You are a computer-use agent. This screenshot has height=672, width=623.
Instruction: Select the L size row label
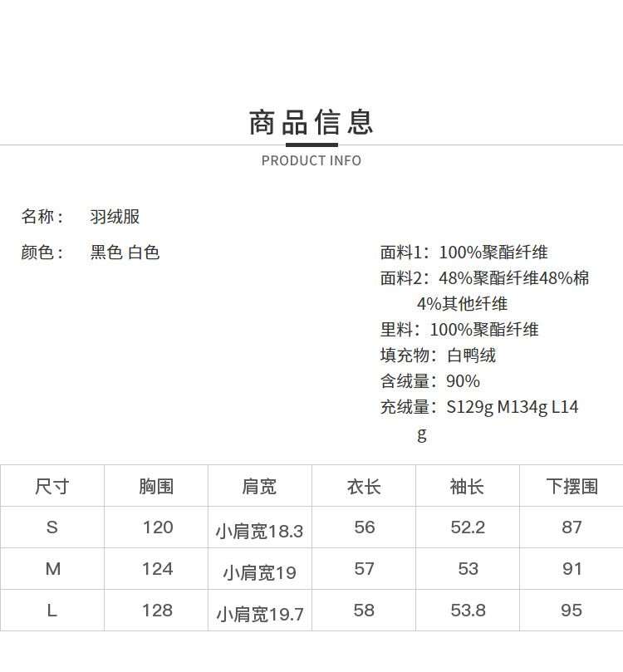52,611
